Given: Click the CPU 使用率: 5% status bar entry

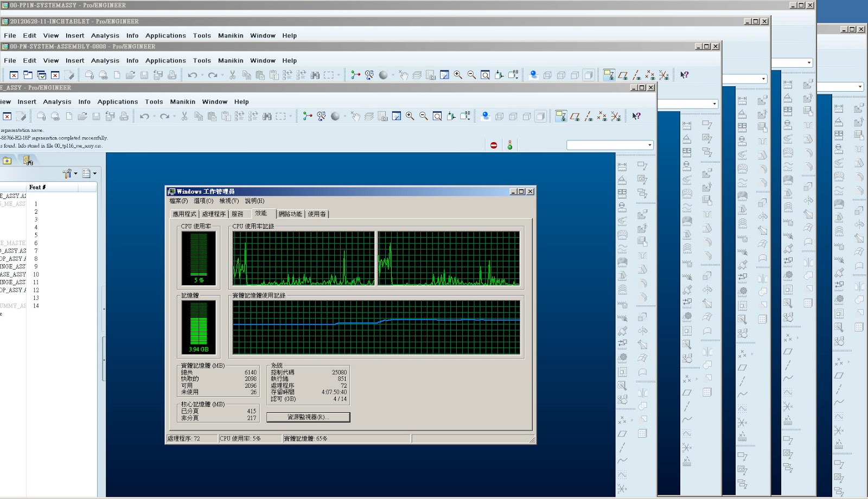Looking at the screenshot, I should pos(250,438).
